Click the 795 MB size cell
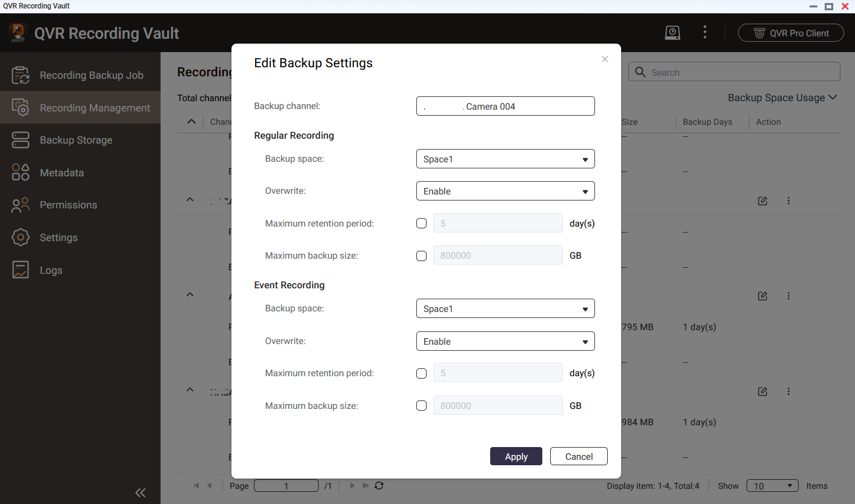 point(637,327)
